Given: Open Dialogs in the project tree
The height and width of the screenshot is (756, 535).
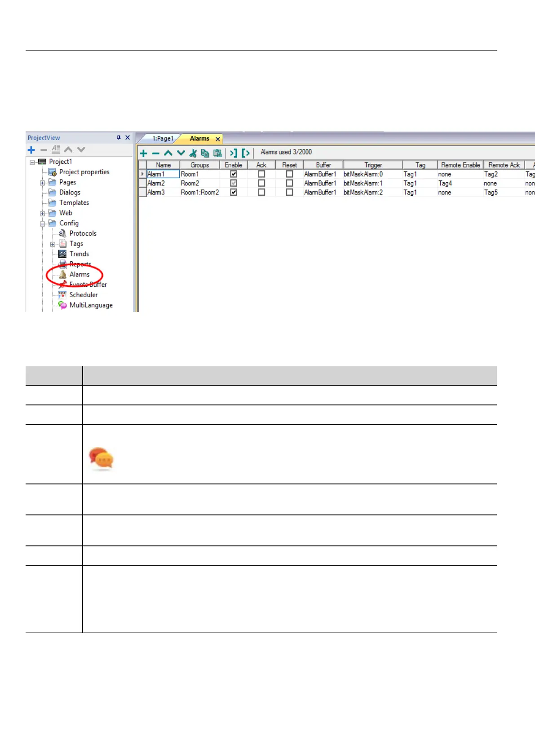Looking at the screenshot, I should point(70,193).
